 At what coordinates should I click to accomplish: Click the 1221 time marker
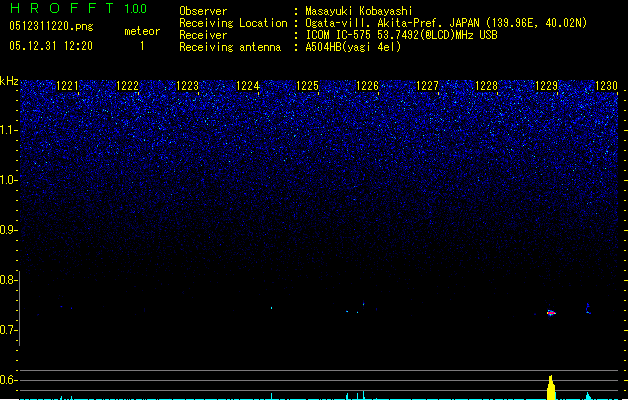pyautogui.click(x=67, y=86)
